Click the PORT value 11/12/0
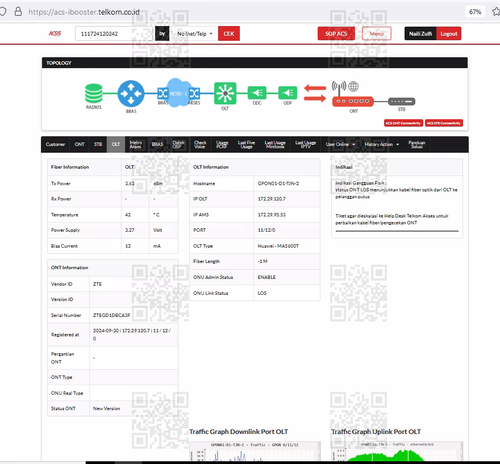 (266, 230)
